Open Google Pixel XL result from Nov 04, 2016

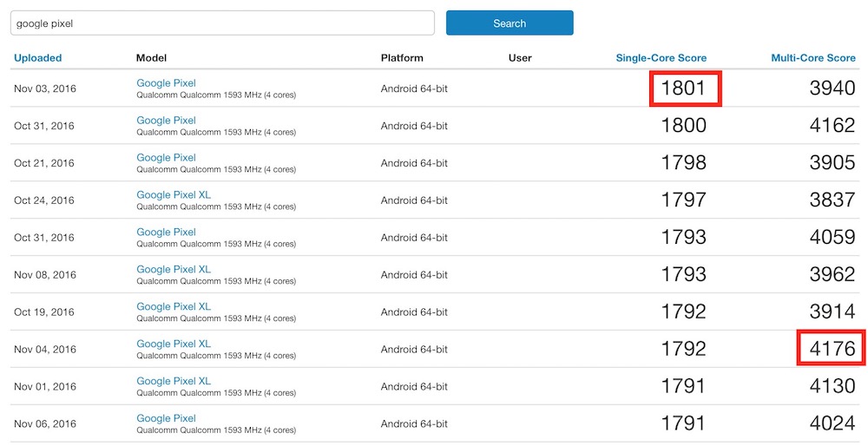coord(174,344)
